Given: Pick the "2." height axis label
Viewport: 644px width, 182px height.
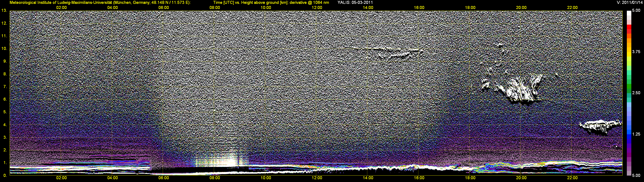Looking at the screenshot, I should 5,150.
